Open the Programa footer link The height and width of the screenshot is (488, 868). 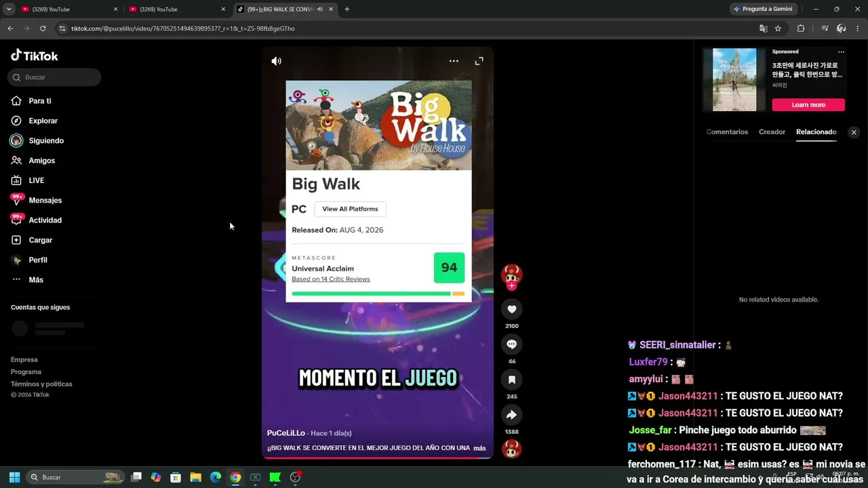tap(26, 372)
